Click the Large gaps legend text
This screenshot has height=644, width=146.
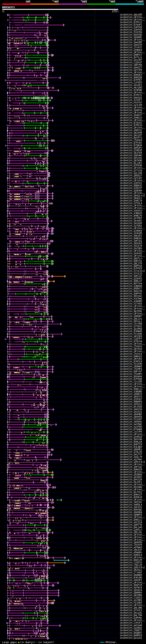[28, 642]
